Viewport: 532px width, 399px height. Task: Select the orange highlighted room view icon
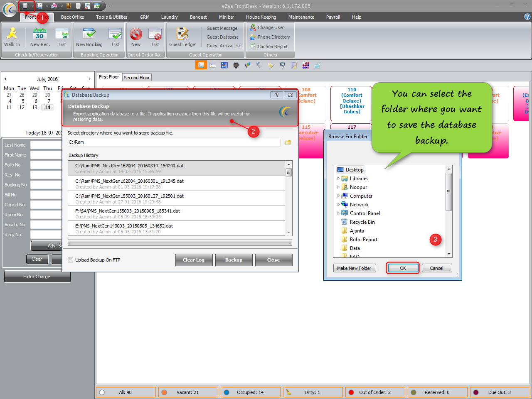(x=201, y=65)
